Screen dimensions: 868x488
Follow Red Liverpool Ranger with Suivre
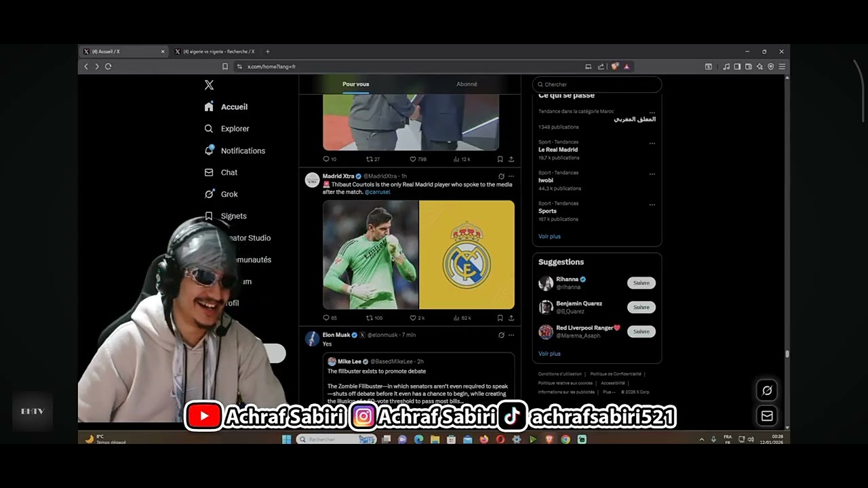click(641, 331)
